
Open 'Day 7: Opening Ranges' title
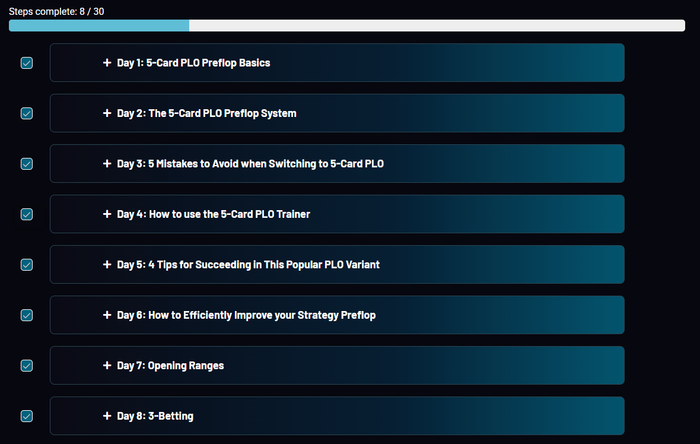point(171,365)
